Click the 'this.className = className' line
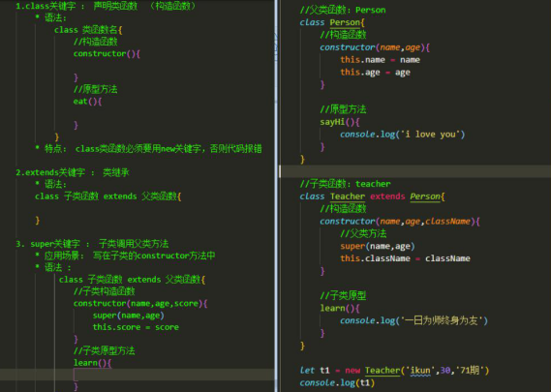 (405, 258)
